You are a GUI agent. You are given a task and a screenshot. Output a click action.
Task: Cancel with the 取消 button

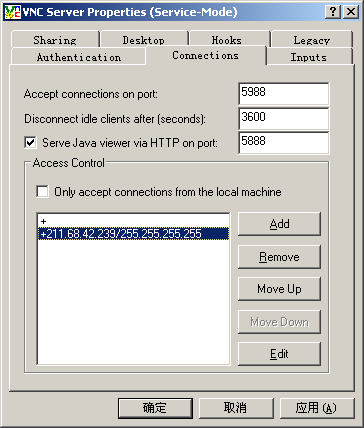click(x=236, y=408)
